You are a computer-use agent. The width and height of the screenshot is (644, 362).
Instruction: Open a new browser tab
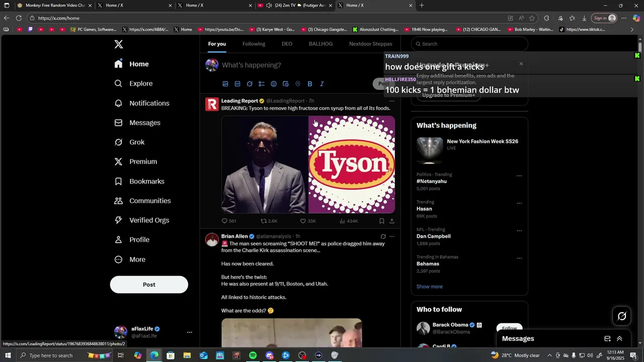(x=422, y=6)
